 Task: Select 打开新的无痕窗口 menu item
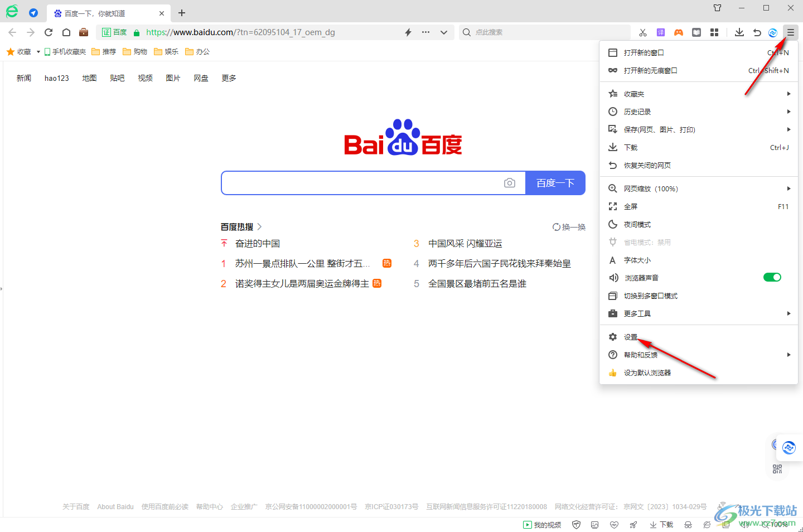(x=699, y=70)
